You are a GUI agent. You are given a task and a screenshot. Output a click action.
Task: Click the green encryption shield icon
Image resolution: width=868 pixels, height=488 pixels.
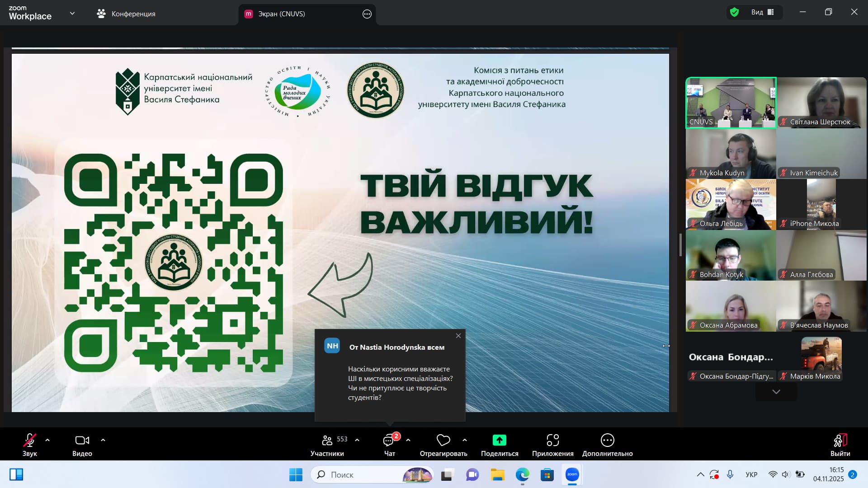[735, 12]
